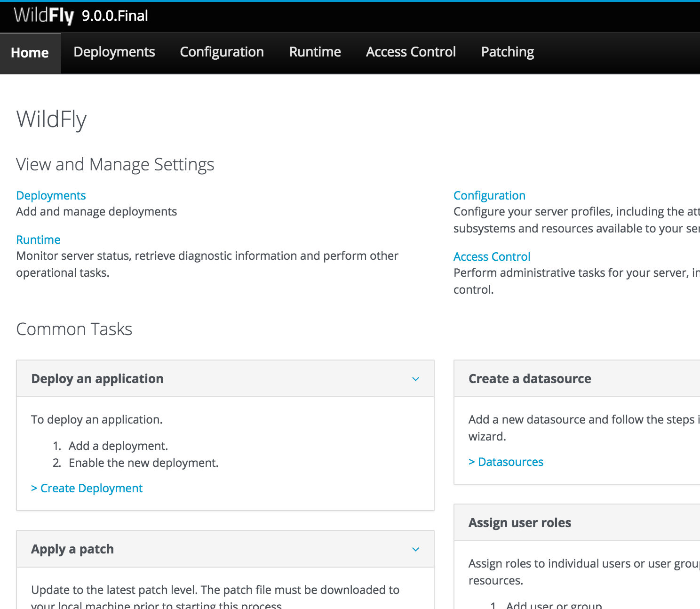Click the 'Add a new datasource' description

[584, 428]
